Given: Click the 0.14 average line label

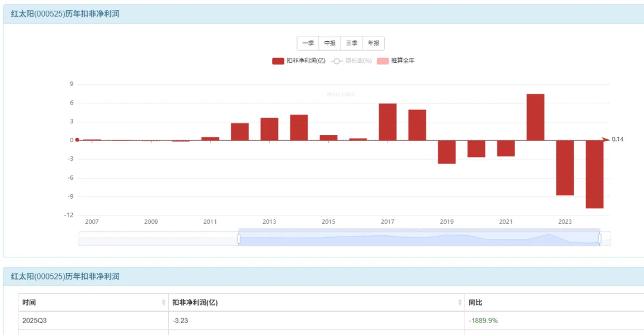Looking at the screenshot, I should pyautogui.click(x=617, y=139).
